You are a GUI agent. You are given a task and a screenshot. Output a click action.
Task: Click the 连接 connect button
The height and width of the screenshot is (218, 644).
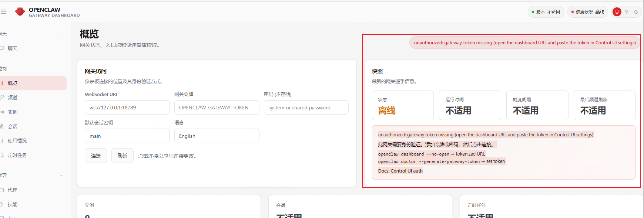coord(96,156)
